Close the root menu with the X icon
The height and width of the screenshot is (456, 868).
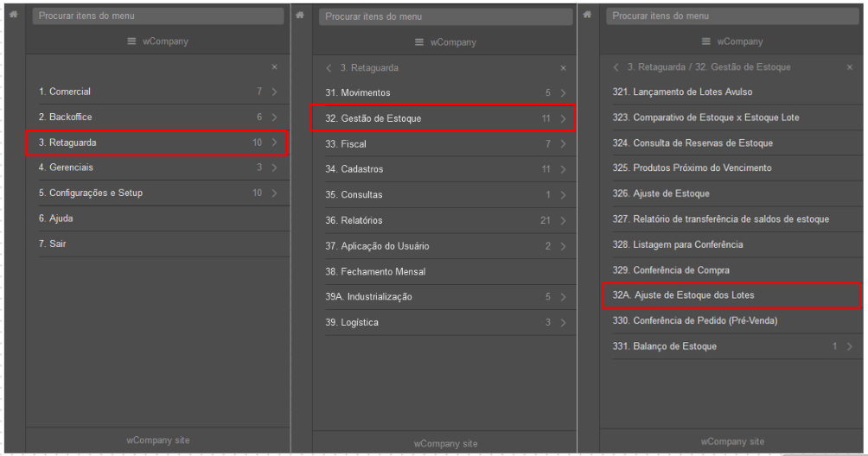click(275, 66)
